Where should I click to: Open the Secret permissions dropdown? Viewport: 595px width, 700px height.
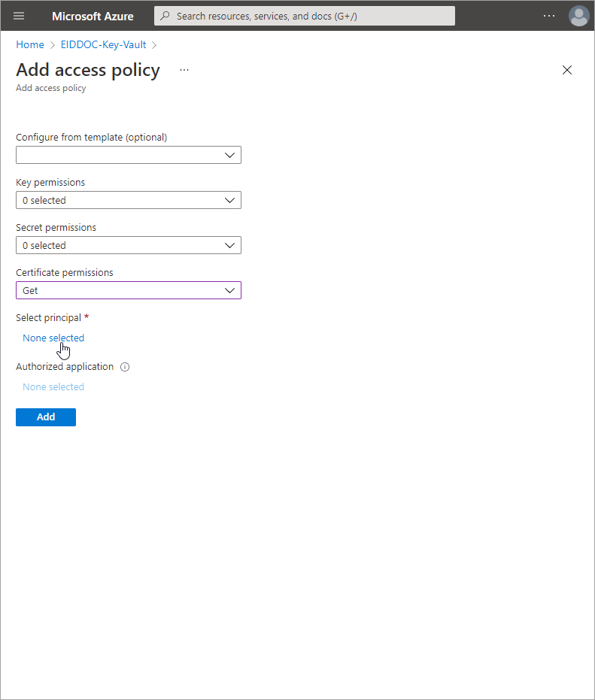(129, 245)
